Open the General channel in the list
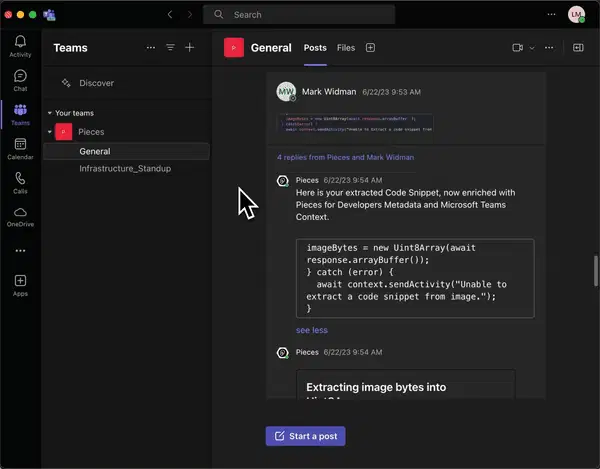The image size is (600, 469). pyautogui.click(x=127, y=151)
